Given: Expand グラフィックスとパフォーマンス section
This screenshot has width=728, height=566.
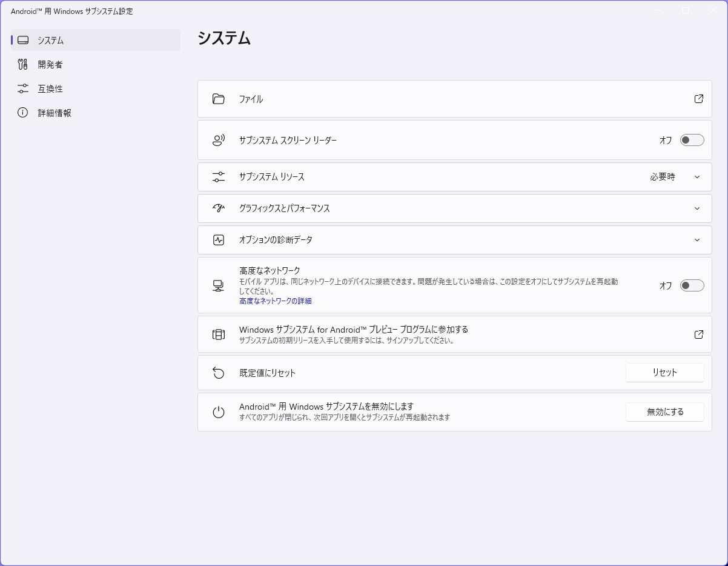Looking at the screenshot, I should point(455,208).
